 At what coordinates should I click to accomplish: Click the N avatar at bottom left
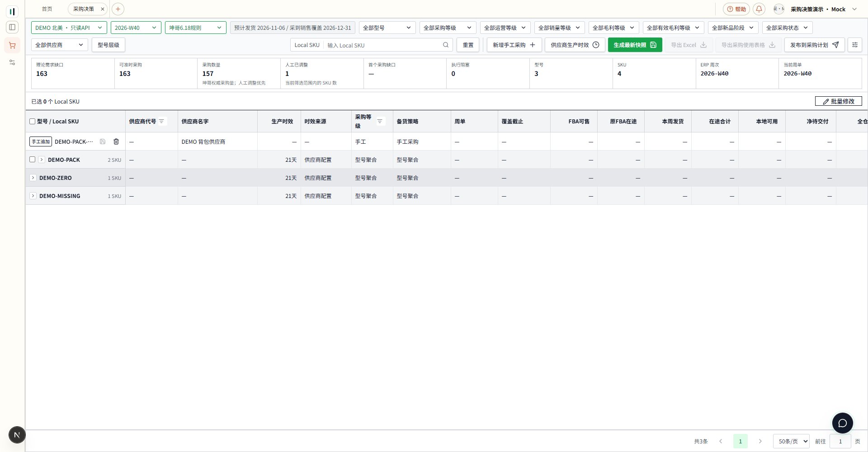17,435
